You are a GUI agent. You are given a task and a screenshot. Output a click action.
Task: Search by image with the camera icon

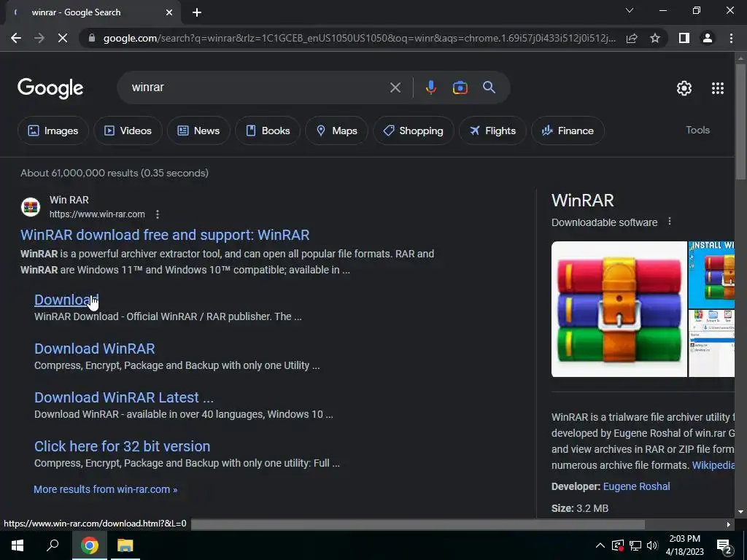(x=460, y=87)
